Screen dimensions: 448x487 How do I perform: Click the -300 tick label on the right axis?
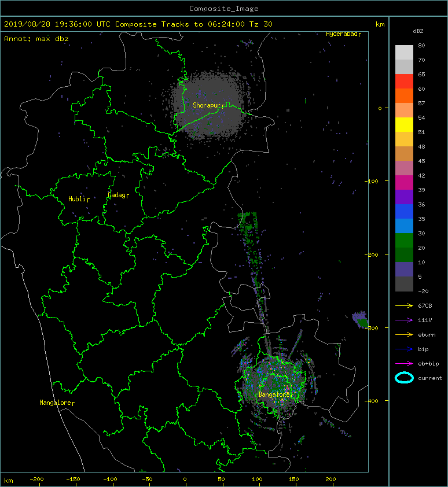(371, 329)
